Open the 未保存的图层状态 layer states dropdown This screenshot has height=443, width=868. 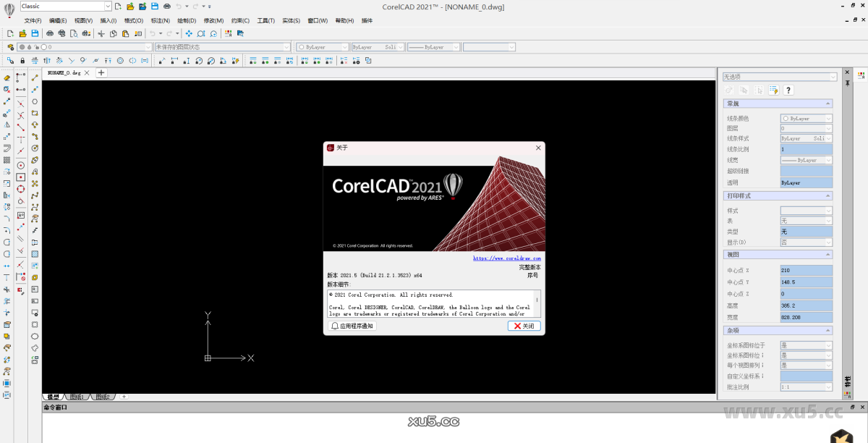pyautogui.click(x=286, y=46)
